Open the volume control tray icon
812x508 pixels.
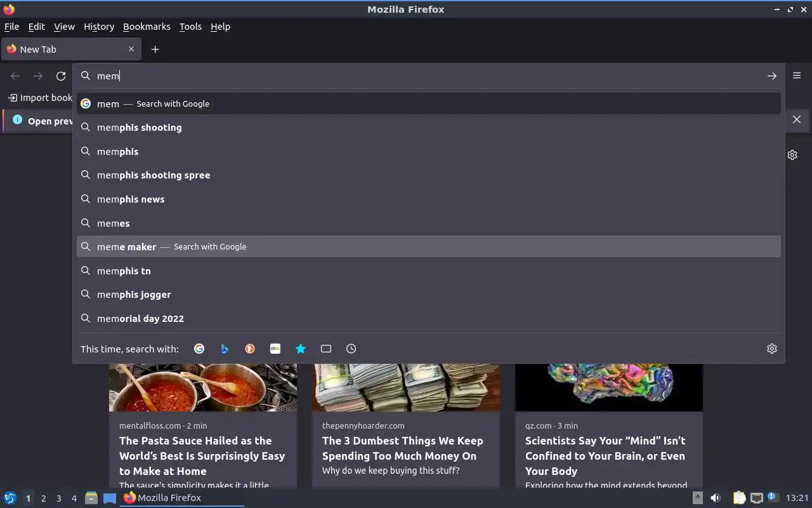coord(716,498)
